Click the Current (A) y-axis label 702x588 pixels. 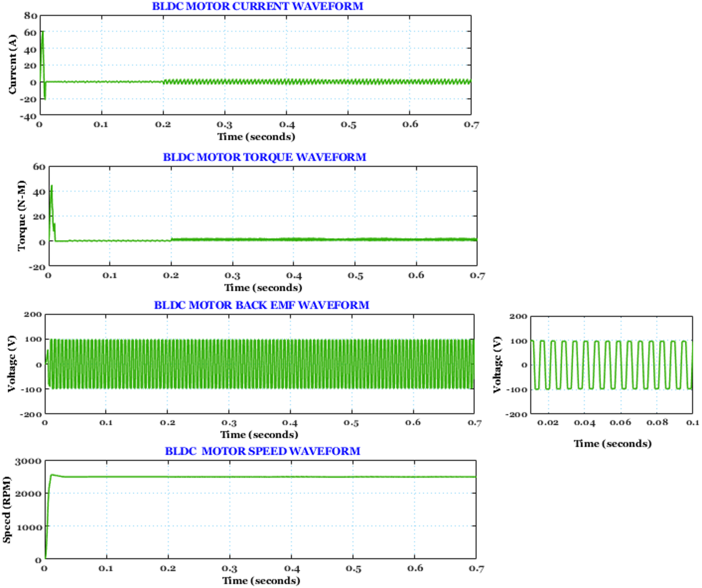(13, 64)
